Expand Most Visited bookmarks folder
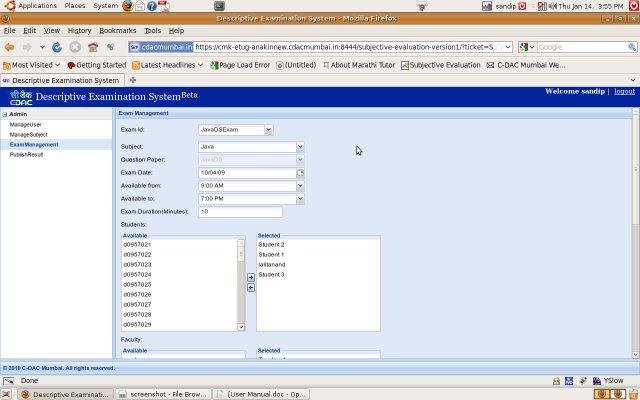 [x=31, y=65]
